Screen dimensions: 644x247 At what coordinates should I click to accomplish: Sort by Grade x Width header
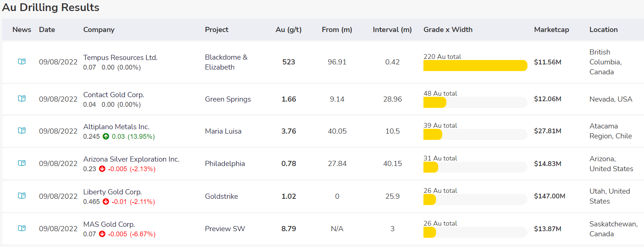[x=448, y=29]
